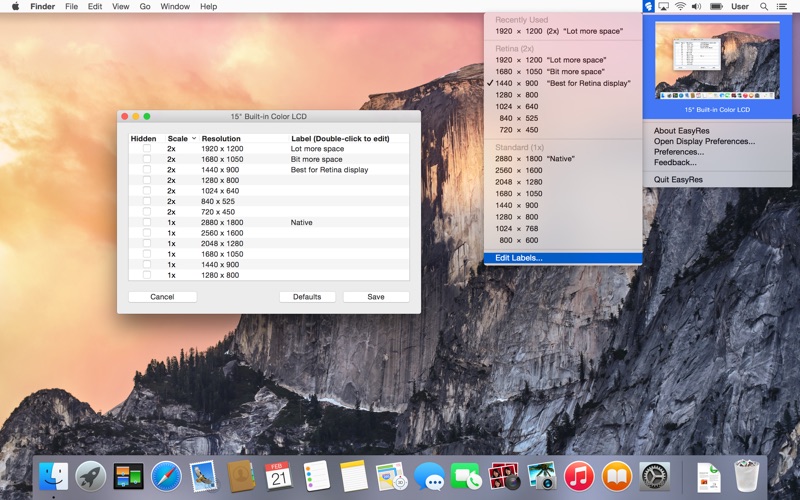Tick Hidden checkbox for 2x 1680 x 1050

point(147,159)
